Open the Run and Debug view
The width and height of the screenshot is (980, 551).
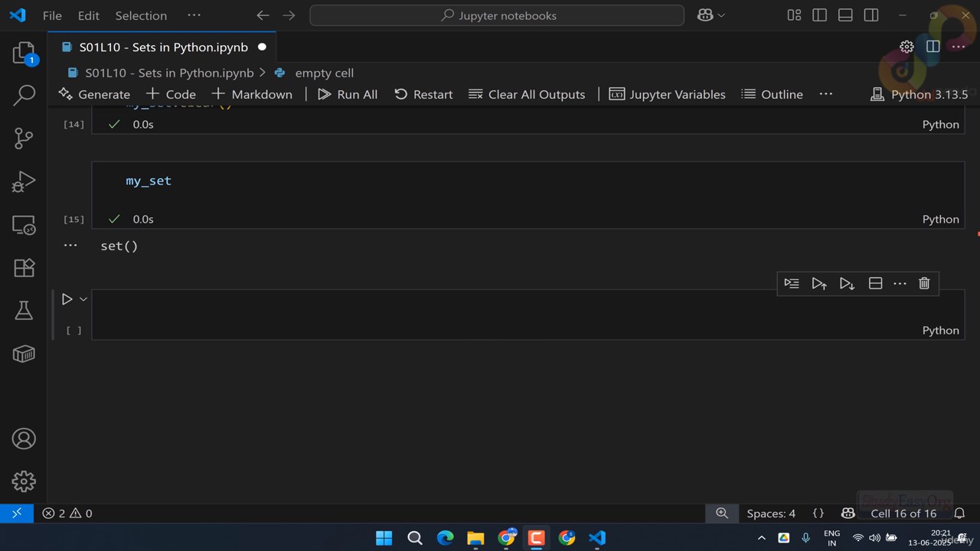tap(24, 181)
